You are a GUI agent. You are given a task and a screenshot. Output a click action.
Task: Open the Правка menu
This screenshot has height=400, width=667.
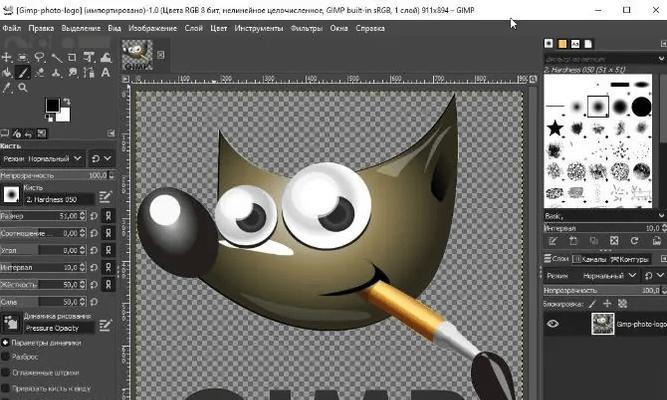point(41,29)
